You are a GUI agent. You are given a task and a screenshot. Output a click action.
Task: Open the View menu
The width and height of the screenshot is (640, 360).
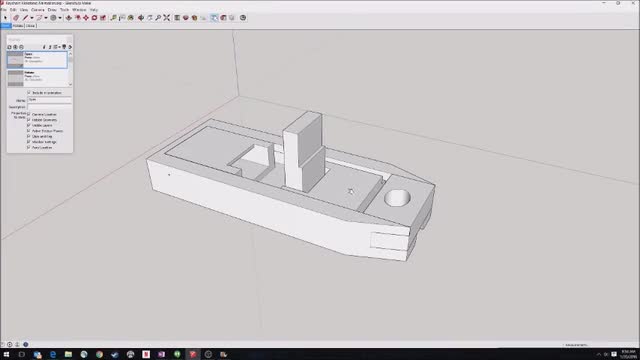click(x=24, y=9)
